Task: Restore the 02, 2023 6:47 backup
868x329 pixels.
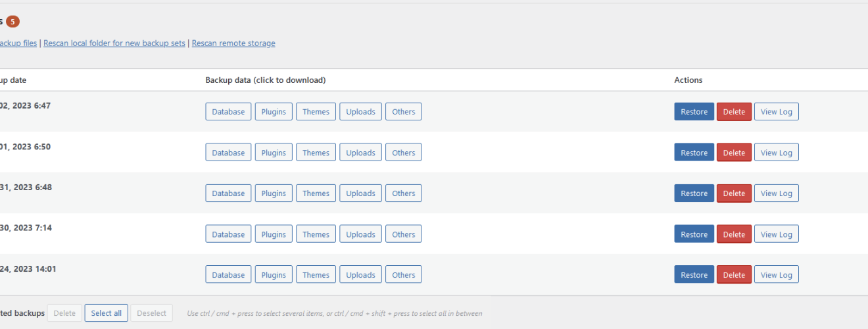Action: (x=694, y=112)
